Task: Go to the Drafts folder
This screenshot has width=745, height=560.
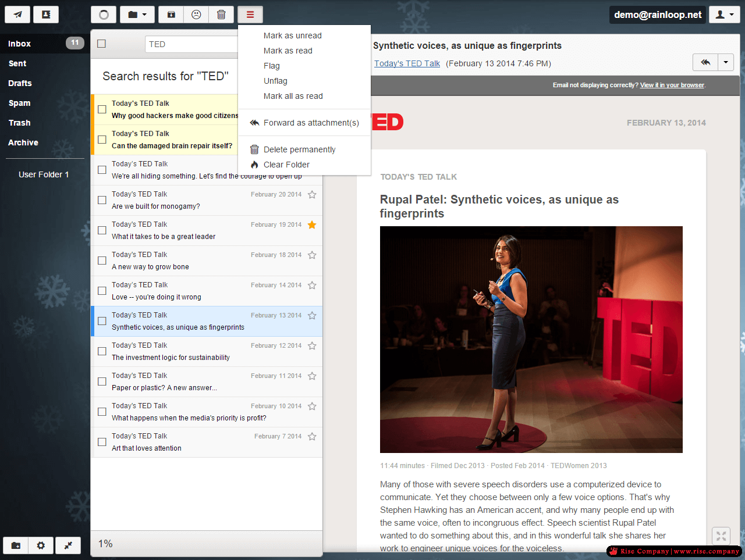Action: click(45, 83)
